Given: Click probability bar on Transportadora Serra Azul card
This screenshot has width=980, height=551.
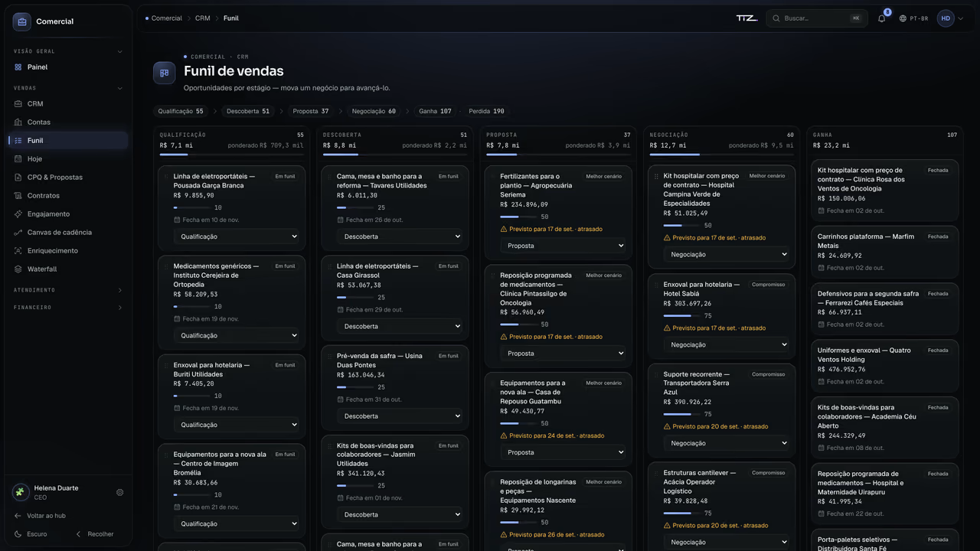Looking at the screenshot, I should [x=681, y=414].
